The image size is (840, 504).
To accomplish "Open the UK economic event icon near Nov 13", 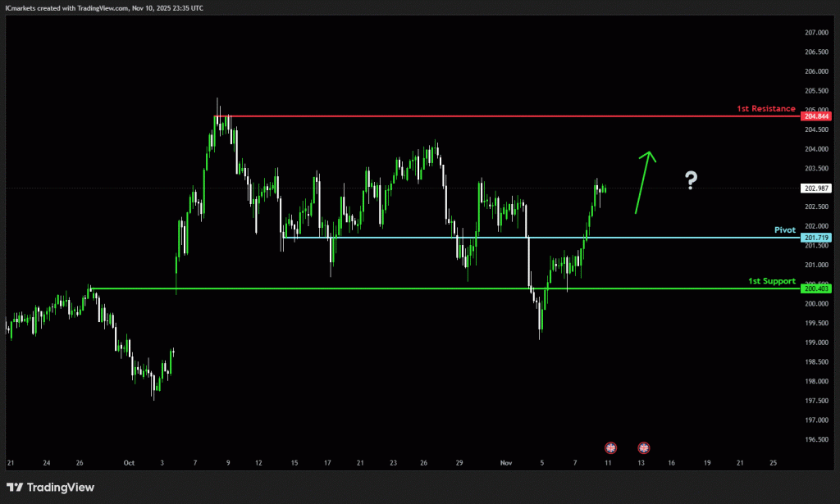I will 644,447.
